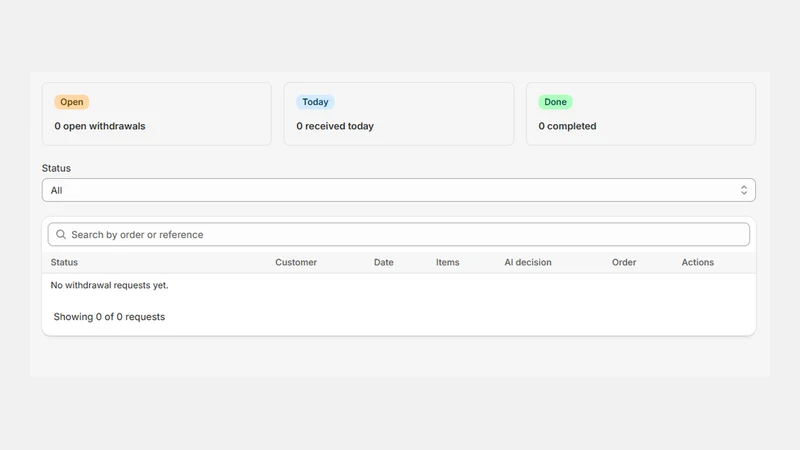The width and height of the screenshot is (800, 450).
Task: Click the Done badge
Action: coord(555,102)
